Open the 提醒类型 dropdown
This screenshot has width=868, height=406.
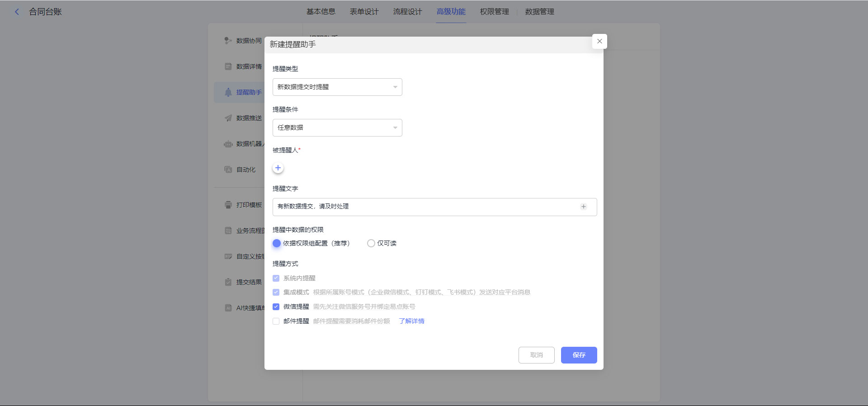pyautogui.click(x=337, y=87)
